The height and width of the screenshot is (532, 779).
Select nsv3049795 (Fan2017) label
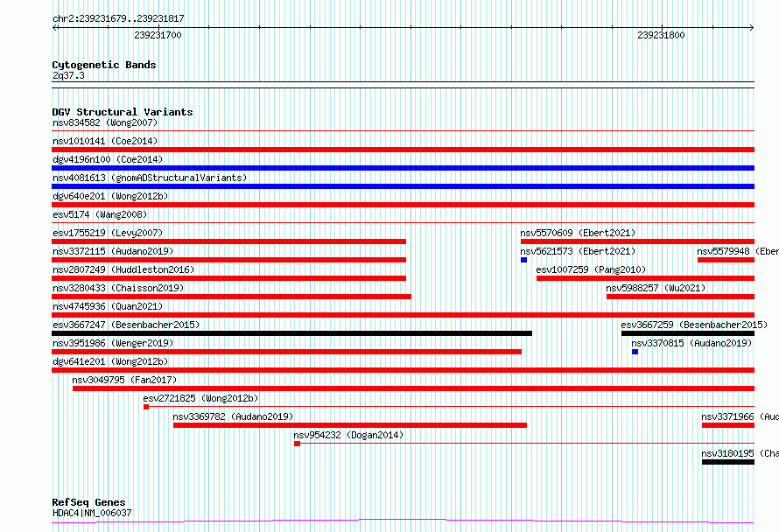124,380
